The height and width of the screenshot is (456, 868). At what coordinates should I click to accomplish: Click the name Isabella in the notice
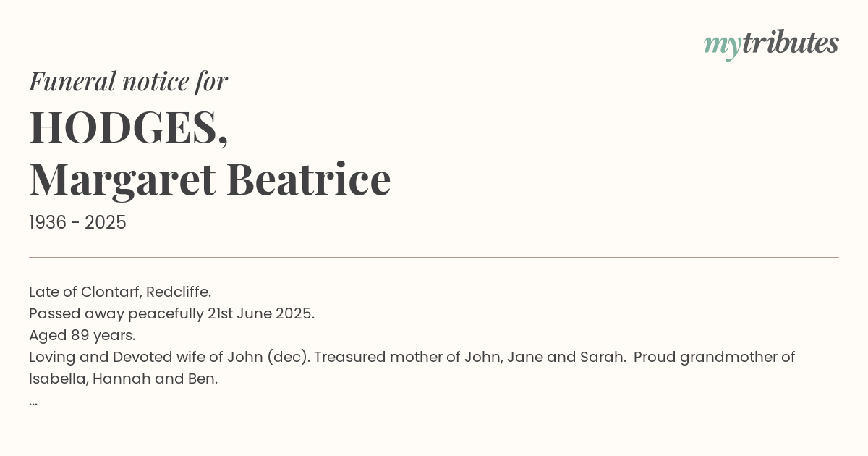[57, 379]
